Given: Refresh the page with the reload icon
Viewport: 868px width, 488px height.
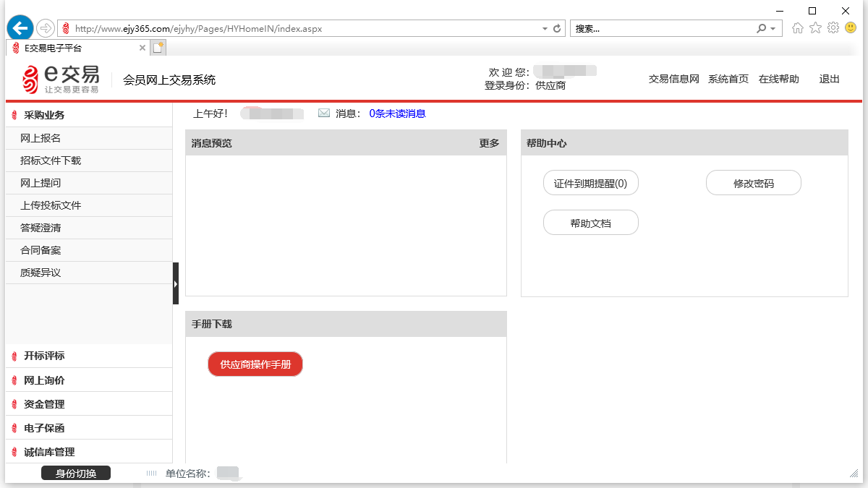Looking at the screenshot, I should pyautogui.click(x=557, y=29).
